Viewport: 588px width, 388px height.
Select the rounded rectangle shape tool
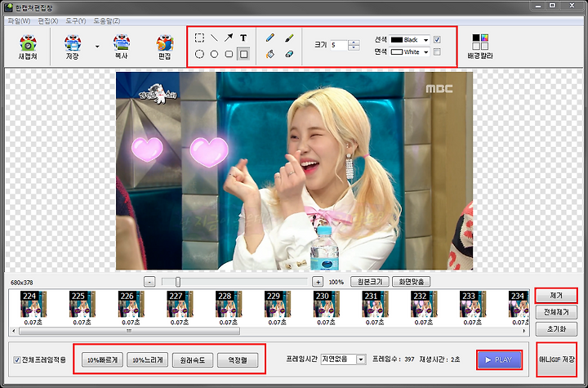coord(229,54)
